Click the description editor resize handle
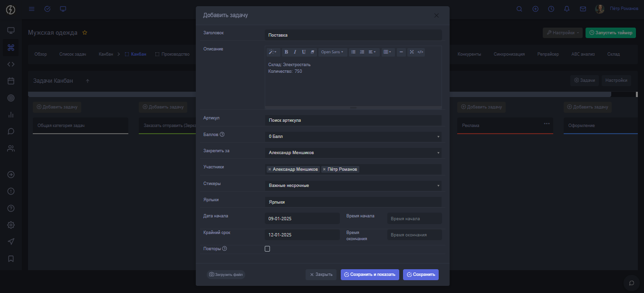This screenshot has width=644, height=293. point(353,108)
